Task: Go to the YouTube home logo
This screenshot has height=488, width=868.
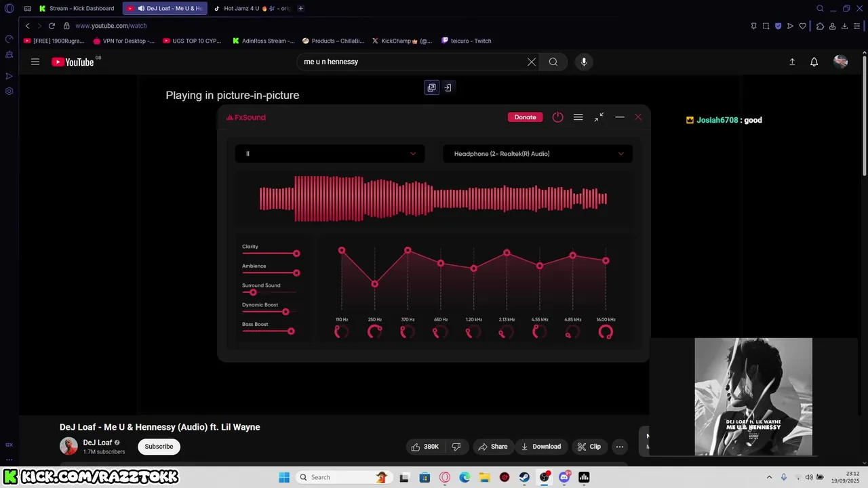Action: (x=73, y=62)
